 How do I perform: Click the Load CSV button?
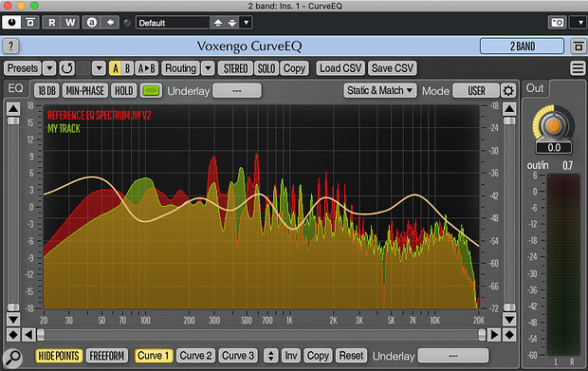pyautogui.click(x=340, y=68)
